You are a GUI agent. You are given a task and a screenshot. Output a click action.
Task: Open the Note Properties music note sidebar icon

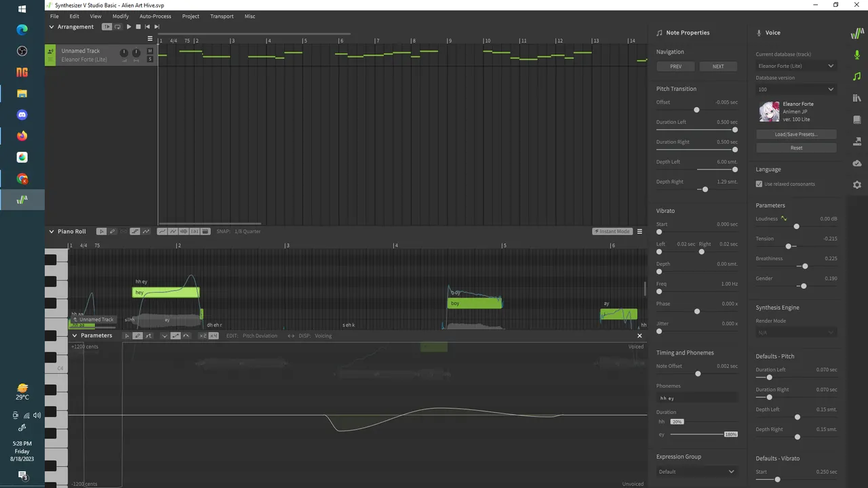pos(857,76)
